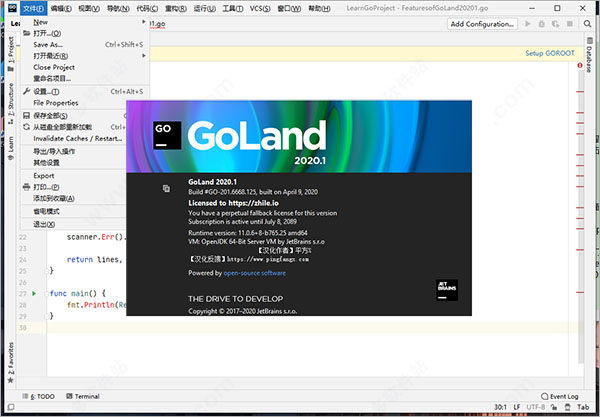600x417 pixels.
Task: Change UTF-8 encoding in status bar
Action: (535, 407)
